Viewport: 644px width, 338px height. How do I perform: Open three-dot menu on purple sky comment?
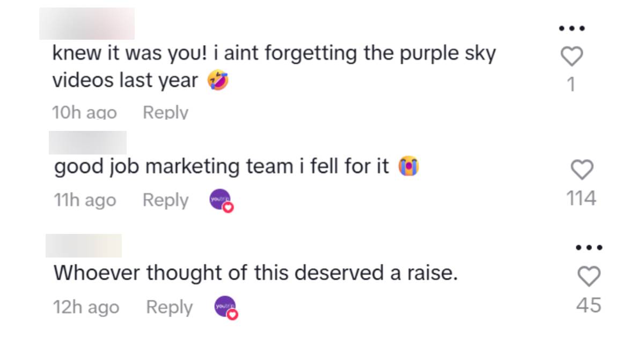point(571,28)
